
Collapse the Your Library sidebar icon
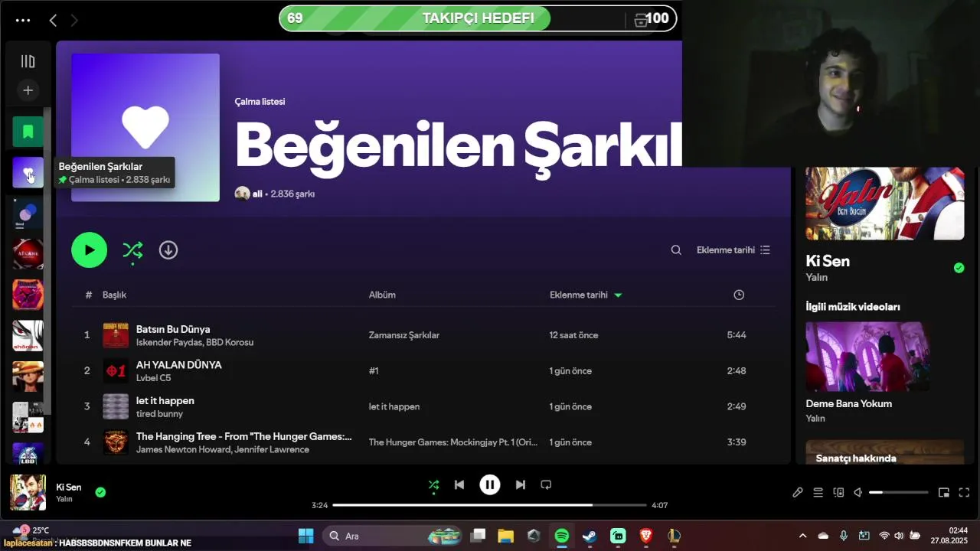click(x=28, y=61)
